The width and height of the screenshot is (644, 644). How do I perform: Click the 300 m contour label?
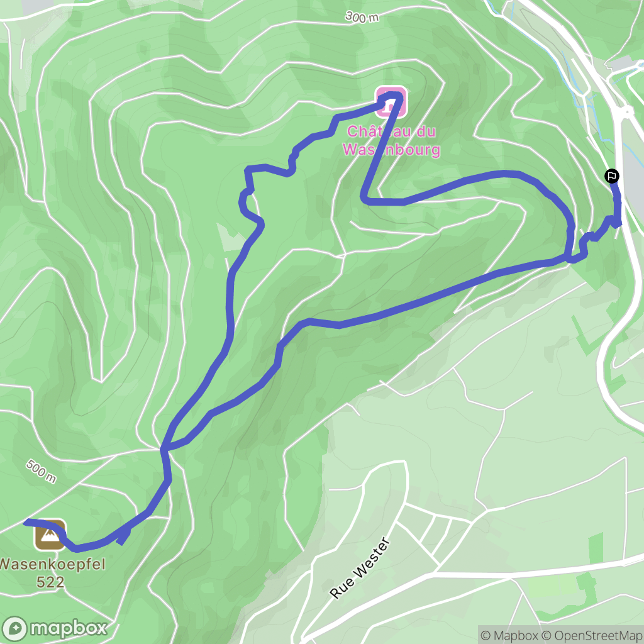362,17
